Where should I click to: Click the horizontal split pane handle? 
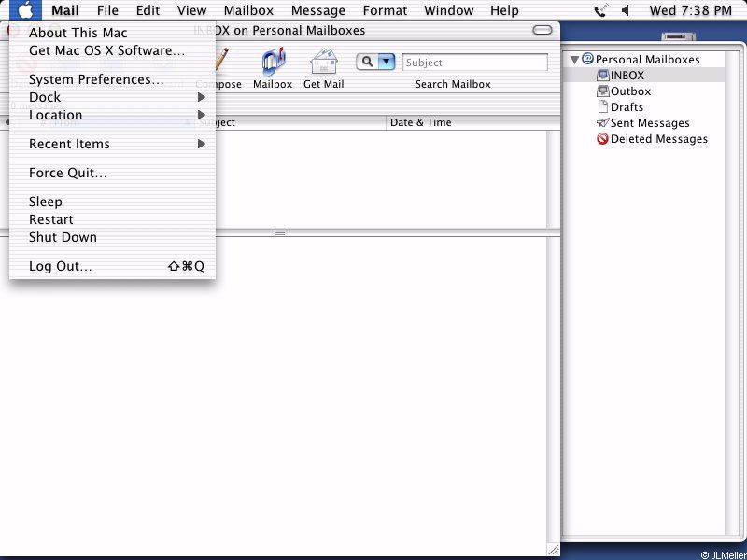click(x=279, y=232)
